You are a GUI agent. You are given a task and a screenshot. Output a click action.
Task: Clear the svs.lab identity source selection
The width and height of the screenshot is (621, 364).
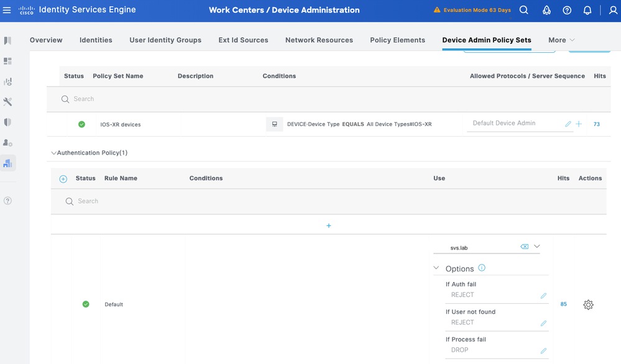[525, 247]
